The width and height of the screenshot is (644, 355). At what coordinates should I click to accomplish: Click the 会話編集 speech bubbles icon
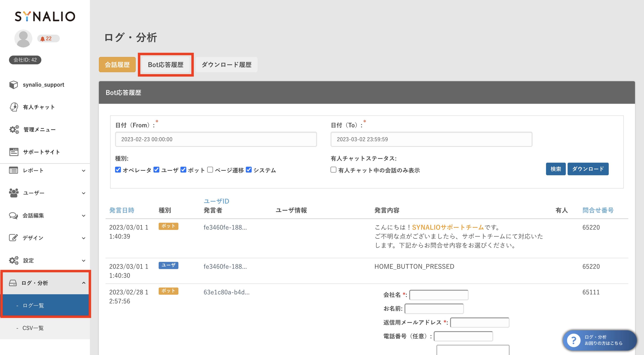(x=13, y=216)
